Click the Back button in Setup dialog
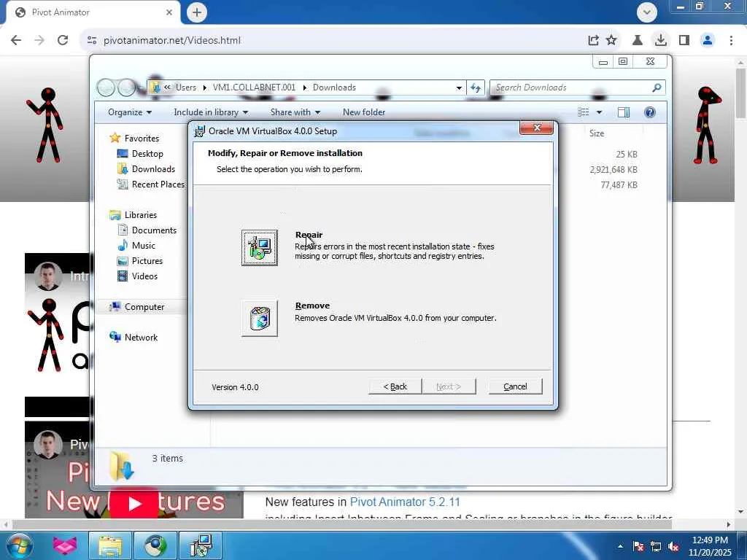Screen dimensions: 747x560 395,386
